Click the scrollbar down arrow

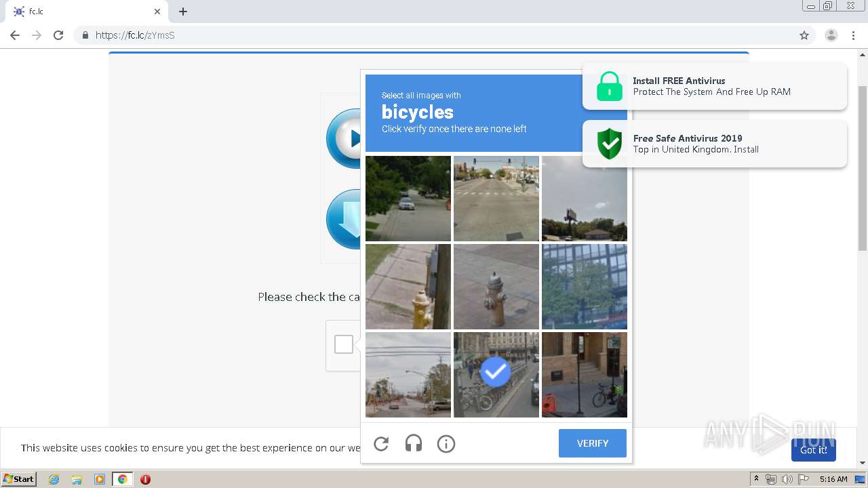pyautogui.click(x=863, y=463)
